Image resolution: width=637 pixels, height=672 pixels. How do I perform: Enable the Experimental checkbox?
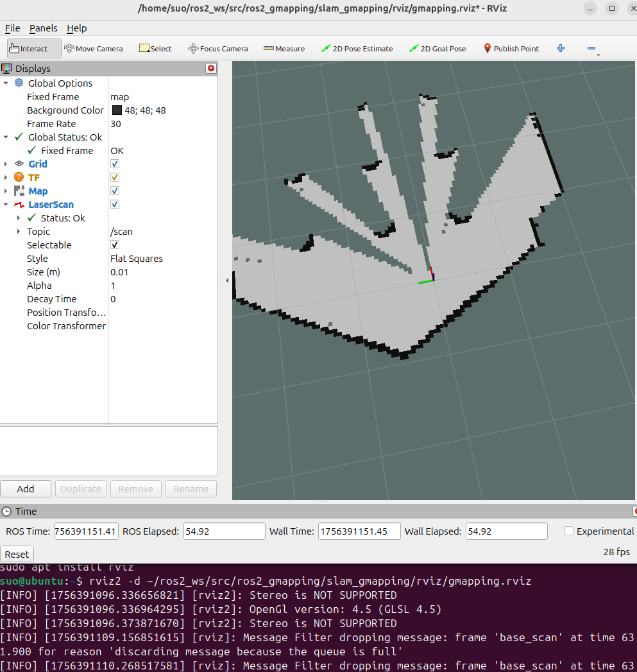tap(569, 531)
